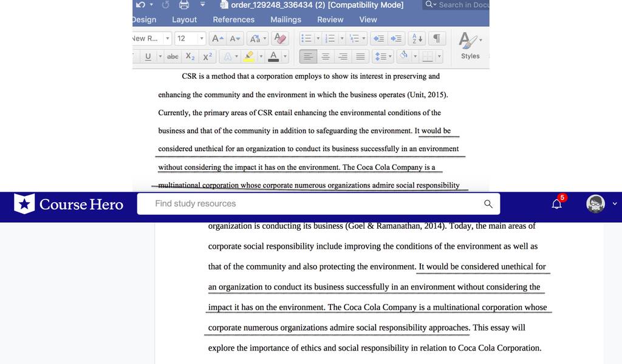Viewport: 622px width, 364px height.
Task: Expand the font size dropdown arrow
Action: (202, 38)
